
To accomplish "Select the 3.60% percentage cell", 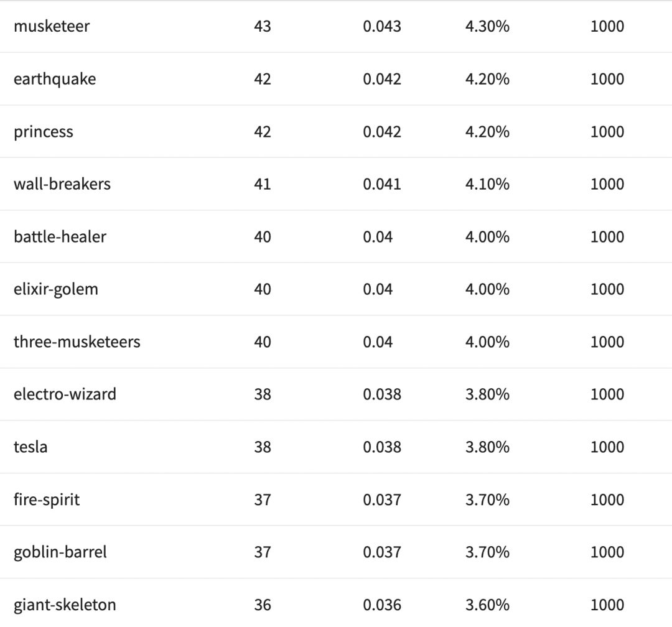I will [487, 605].
